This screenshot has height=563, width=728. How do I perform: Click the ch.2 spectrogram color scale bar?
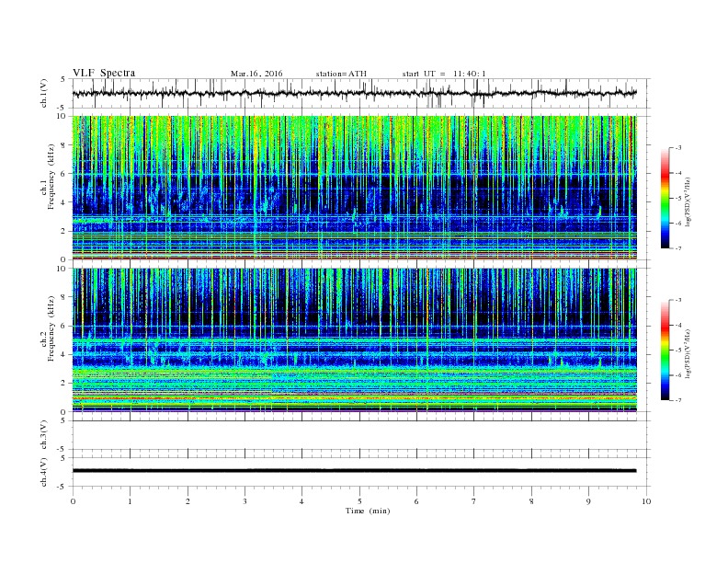click(x=665, y=350)
